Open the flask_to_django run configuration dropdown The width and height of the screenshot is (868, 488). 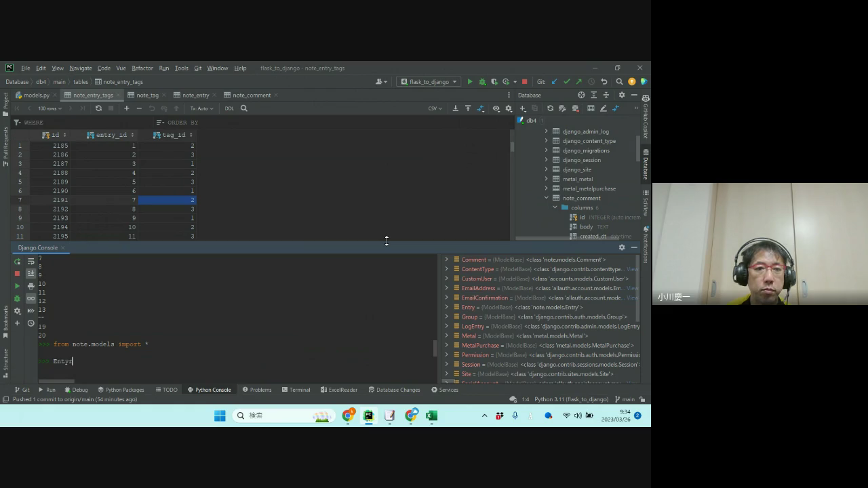click(429, 82)
